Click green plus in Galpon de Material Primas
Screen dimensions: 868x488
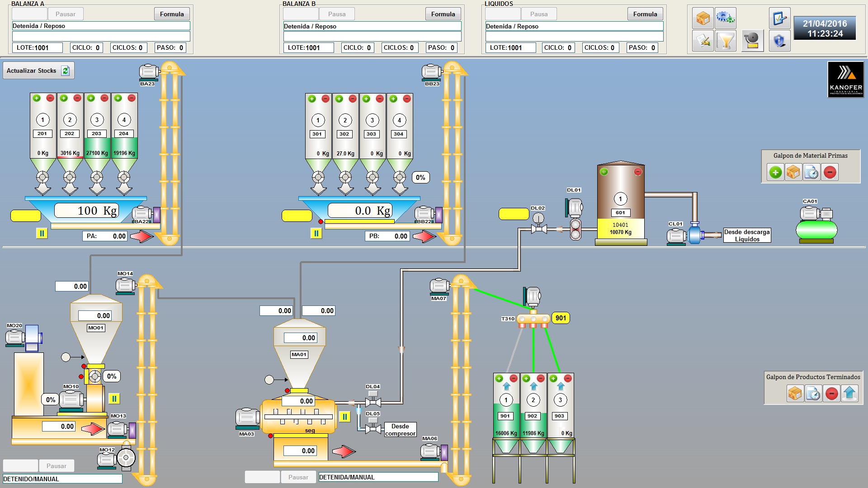(775, 172)
